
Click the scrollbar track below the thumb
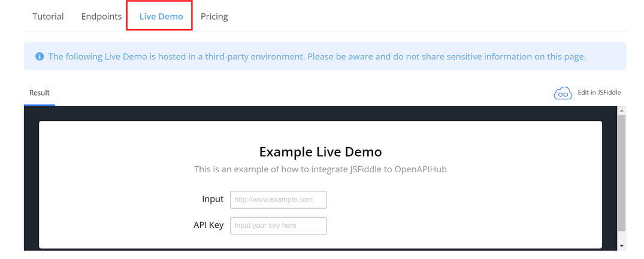point(621,236)
